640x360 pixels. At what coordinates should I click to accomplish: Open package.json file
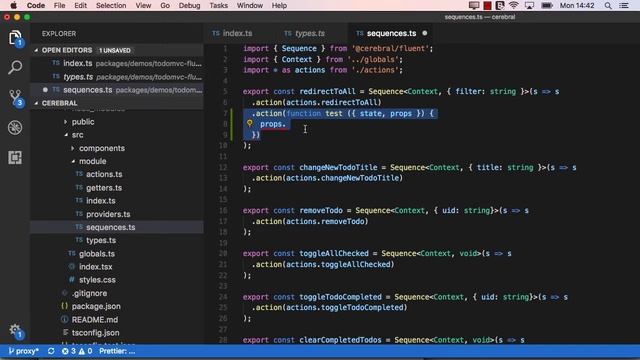(x=96, y=307)
